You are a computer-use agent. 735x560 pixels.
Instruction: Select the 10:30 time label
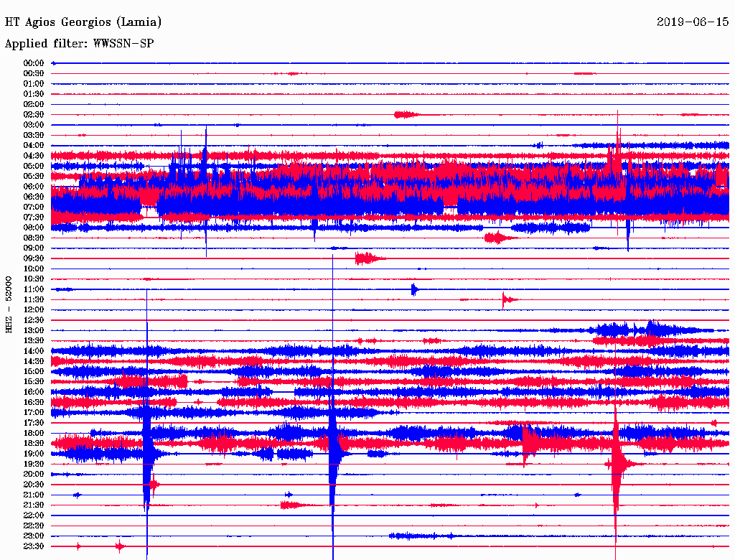34,279
